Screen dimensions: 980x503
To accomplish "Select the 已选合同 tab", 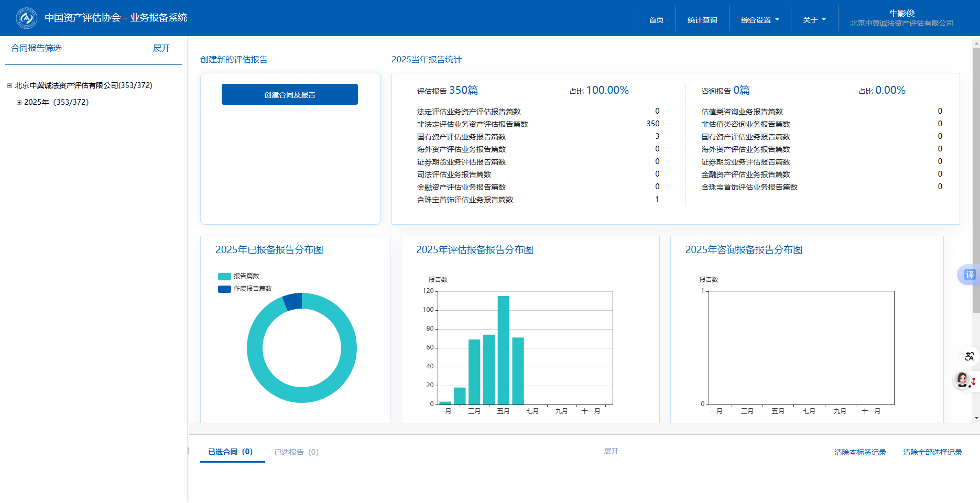I will pyautogui.click(x=231, y=452).
